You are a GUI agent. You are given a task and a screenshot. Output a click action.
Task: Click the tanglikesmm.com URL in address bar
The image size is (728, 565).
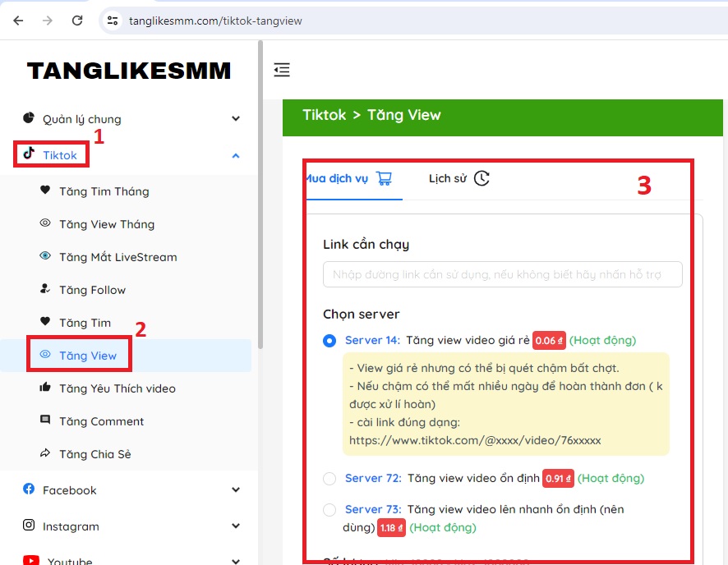[215, 21]
